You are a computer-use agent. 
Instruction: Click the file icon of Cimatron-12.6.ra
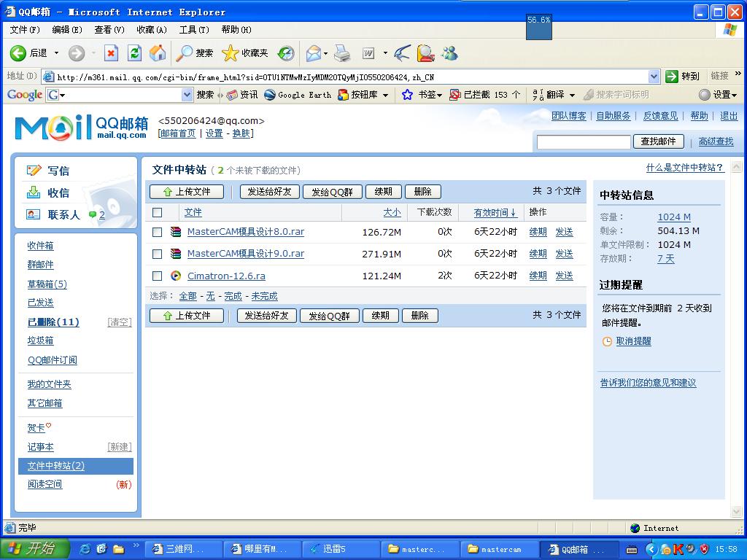coord(176,275)
